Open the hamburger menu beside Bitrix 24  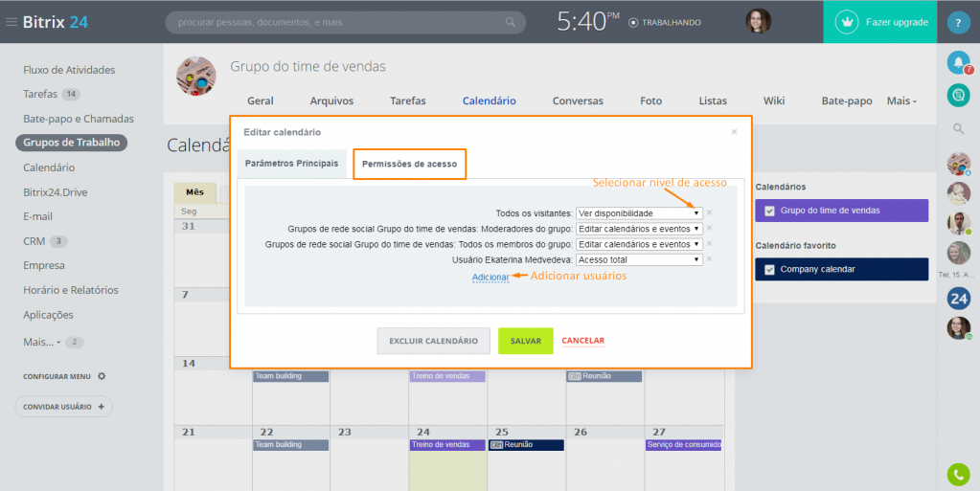pyautogui.click(x=11, y=22)
